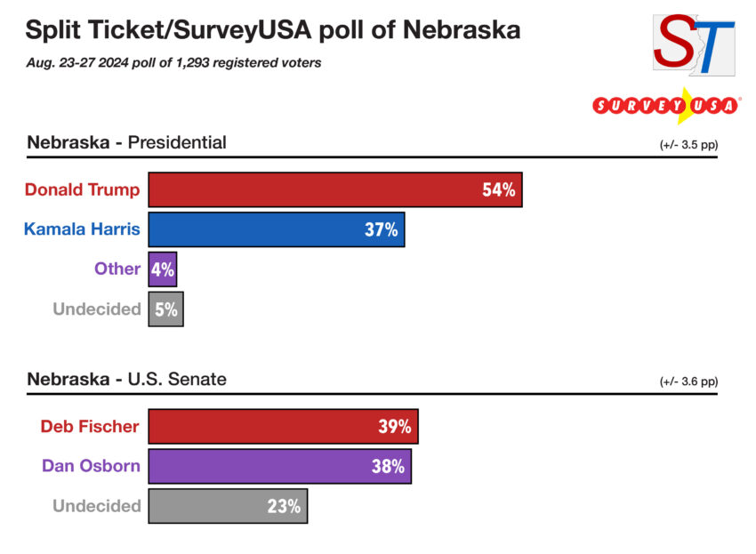Image resolution: width=756 pixels, height=554 pixels.
Task: Select the Deb Fischer 39% bar
Action: [x=283, y=426]
